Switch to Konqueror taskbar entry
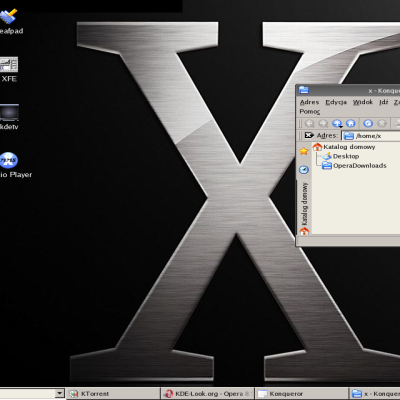400x400 pixels. 302,394
